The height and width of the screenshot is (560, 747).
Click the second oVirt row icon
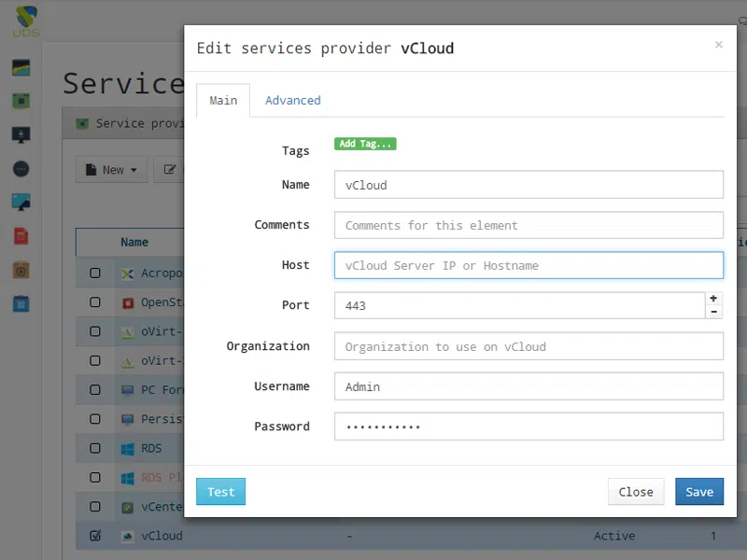(127, 362)
